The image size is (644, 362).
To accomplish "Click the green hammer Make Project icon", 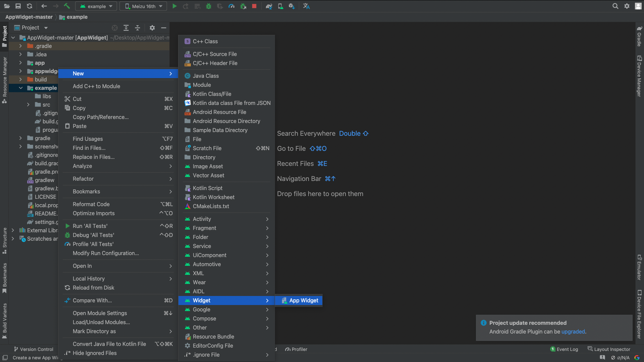I will 67,6.
